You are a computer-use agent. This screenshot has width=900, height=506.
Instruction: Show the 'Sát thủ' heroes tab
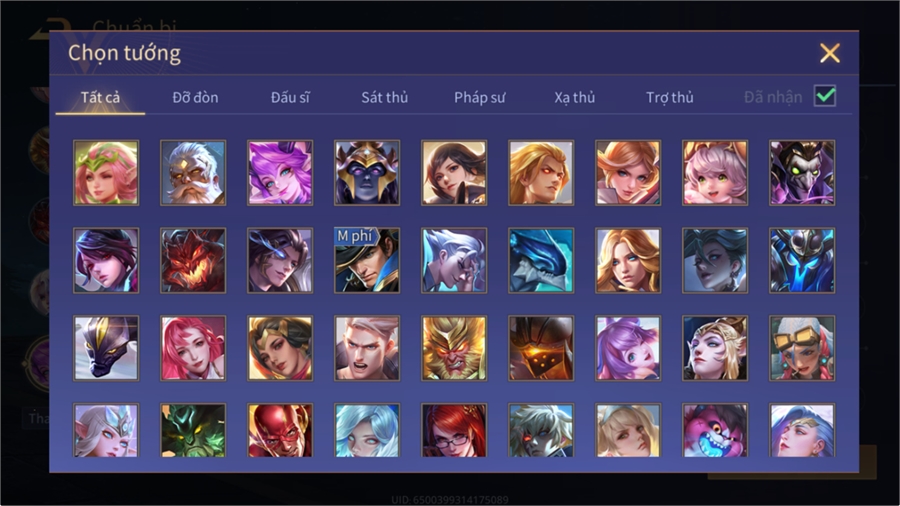[385, 98]
